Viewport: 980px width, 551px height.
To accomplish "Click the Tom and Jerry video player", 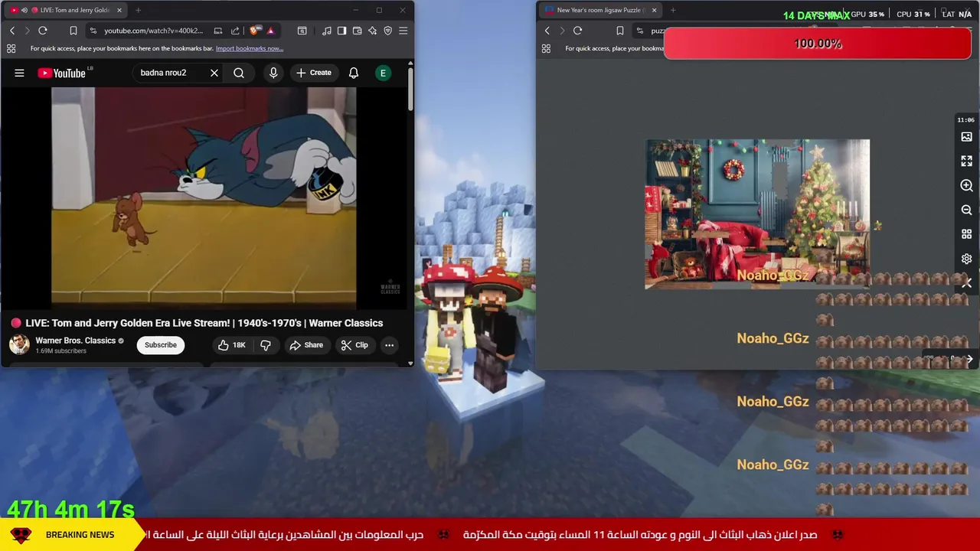I will pyautogui.click(x=204, y=197).
